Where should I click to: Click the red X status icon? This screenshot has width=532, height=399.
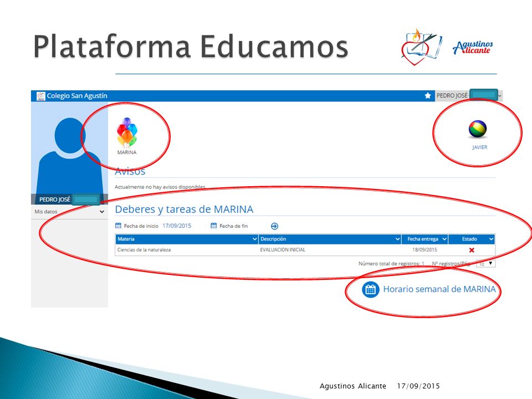coord(472,250)
